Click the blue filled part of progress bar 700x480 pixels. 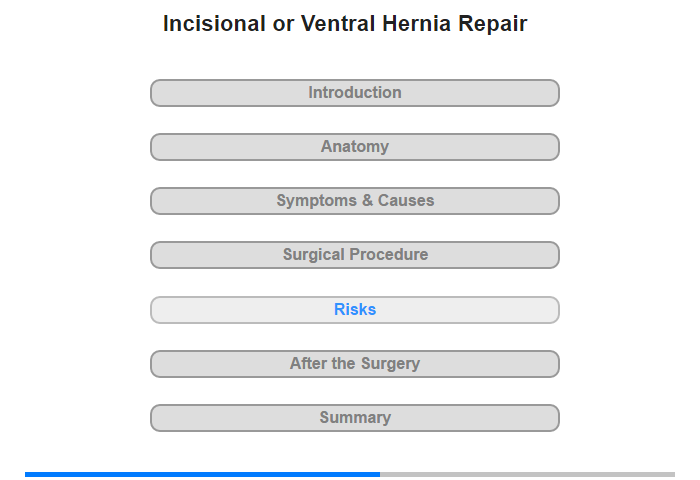point(202,474)
